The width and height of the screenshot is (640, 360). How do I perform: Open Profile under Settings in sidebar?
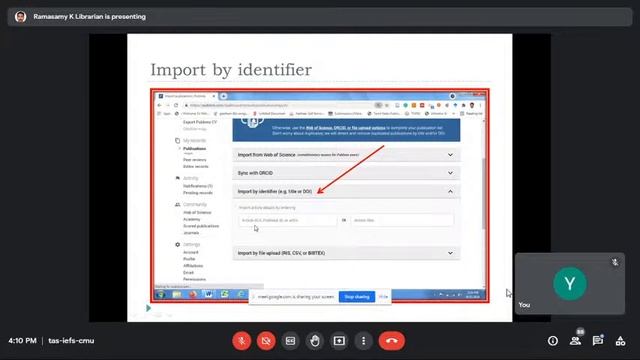(x=189, y=259)
